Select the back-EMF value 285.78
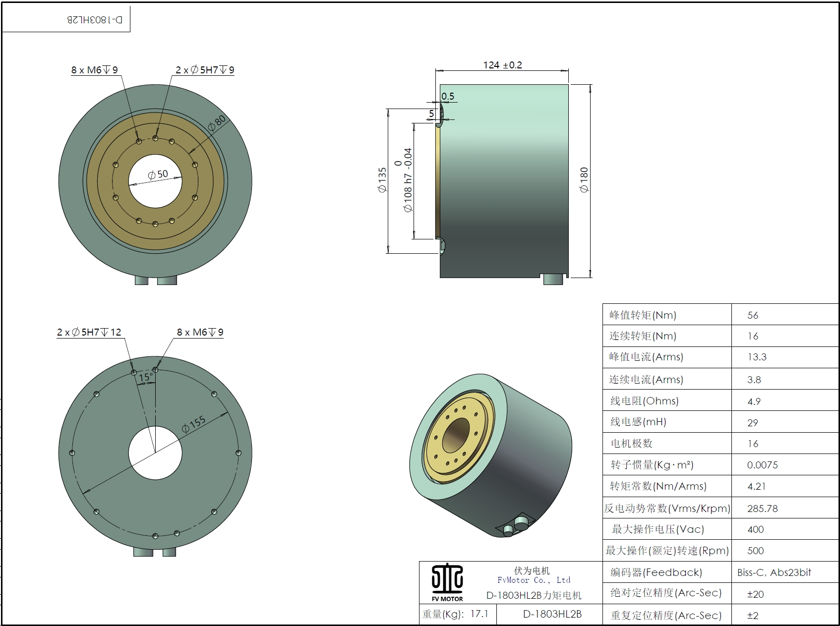Viewport: 840px width, 626px height. (763, 509)
